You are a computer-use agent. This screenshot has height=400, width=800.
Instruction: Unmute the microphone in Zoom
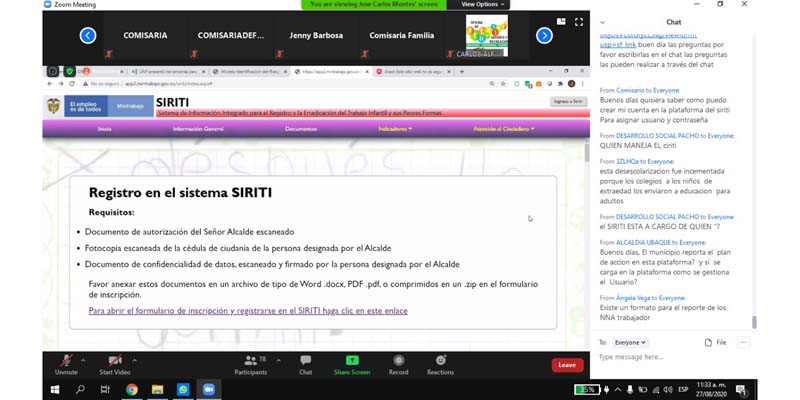pyautogui.click(x=66, y=365)
